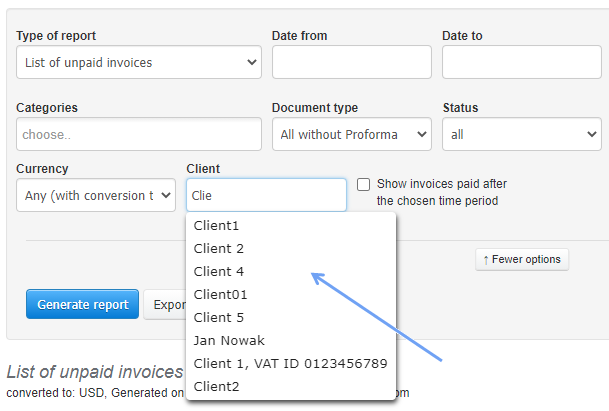Viewport: 609px width, 411px height.
Task: Choose Jan Nowak in the client list
Action: 227,341
